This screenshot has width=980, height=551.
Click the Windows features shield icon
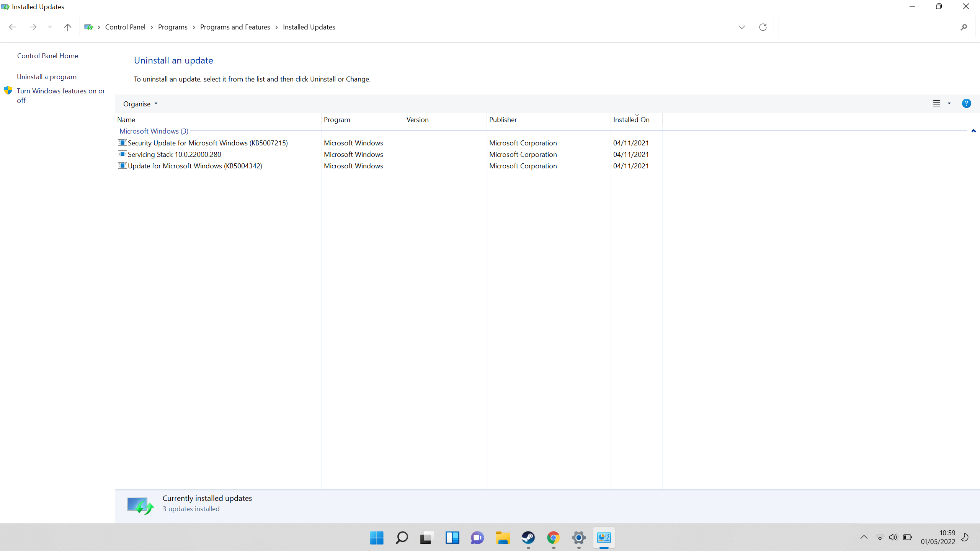pyautogui.click(x=8, y=91)
